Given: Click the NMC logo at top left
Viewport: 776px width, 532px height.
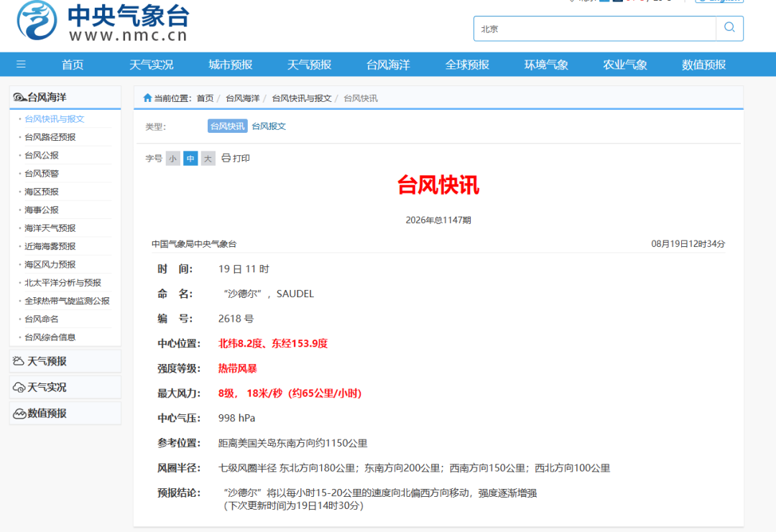Looking at the screenshot, I should click(x=103, y=21).
